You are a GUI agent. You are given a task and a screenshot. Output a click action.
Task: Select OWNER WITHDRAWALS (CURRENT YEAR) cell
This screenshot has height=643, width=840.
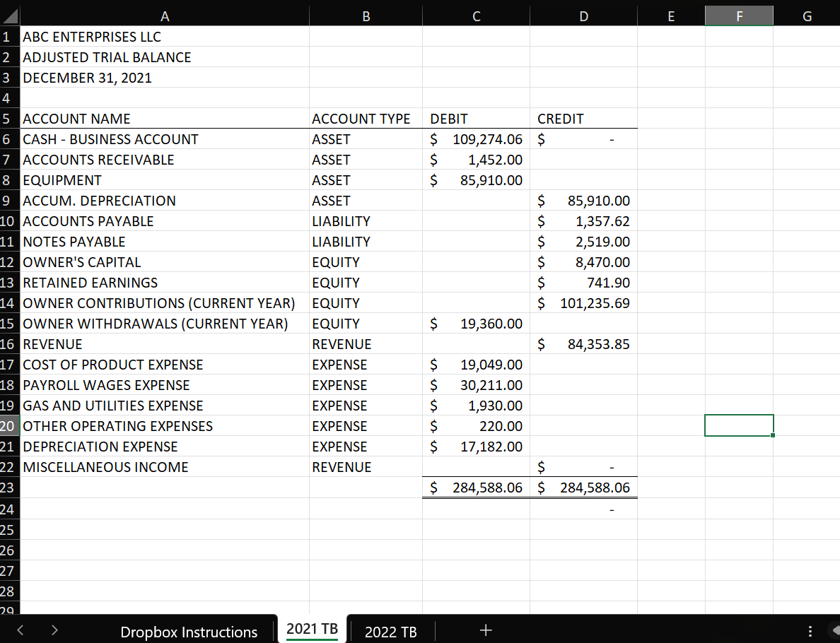point(165,324)
